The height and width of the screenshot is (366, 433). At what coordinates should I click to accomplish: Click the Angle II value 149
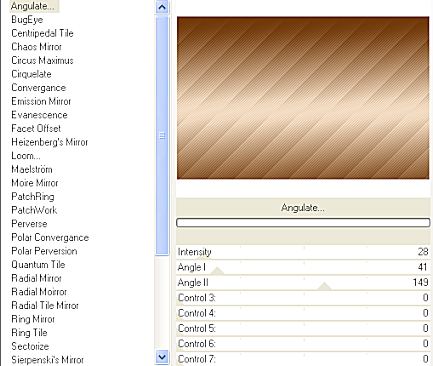pyautogui.click(x=420, y=282)
